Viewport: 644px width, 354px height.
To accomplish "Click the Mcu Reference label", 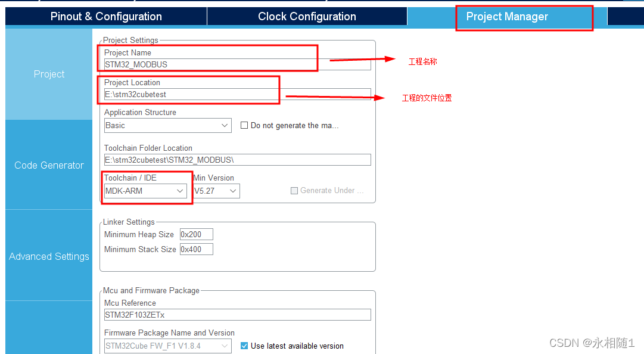I will click(x=130, y=303).
